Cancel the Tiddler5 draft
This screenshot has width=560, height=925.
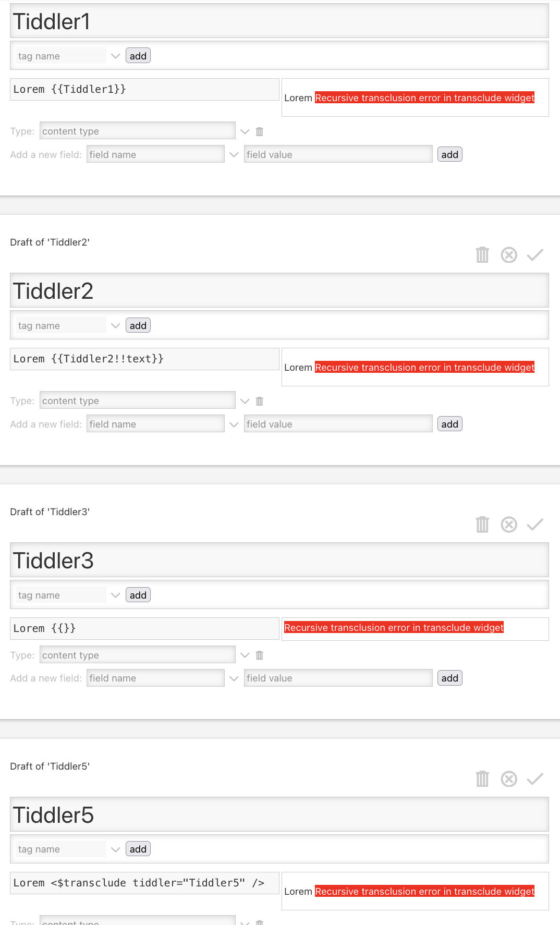(509, 779)
